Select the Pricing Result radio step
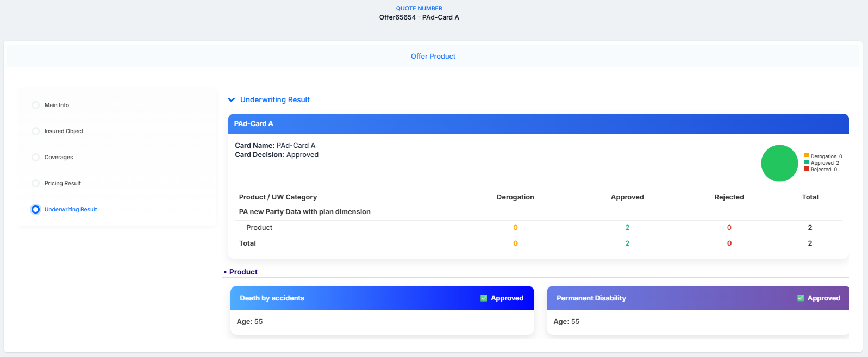This screenshot has height=357, width=868. coord(35,183)
